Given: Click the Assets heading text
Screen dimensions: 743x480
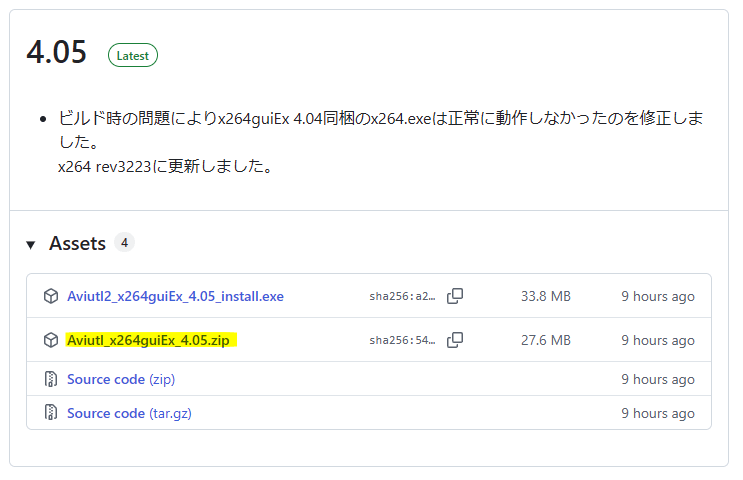Looking at the screenshot, I should (77, 243).
